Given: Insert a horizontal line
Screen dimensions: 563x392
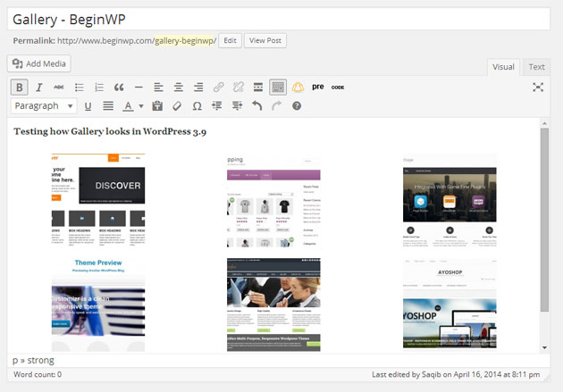Looking at the screenshot, I should pos(139,88).
